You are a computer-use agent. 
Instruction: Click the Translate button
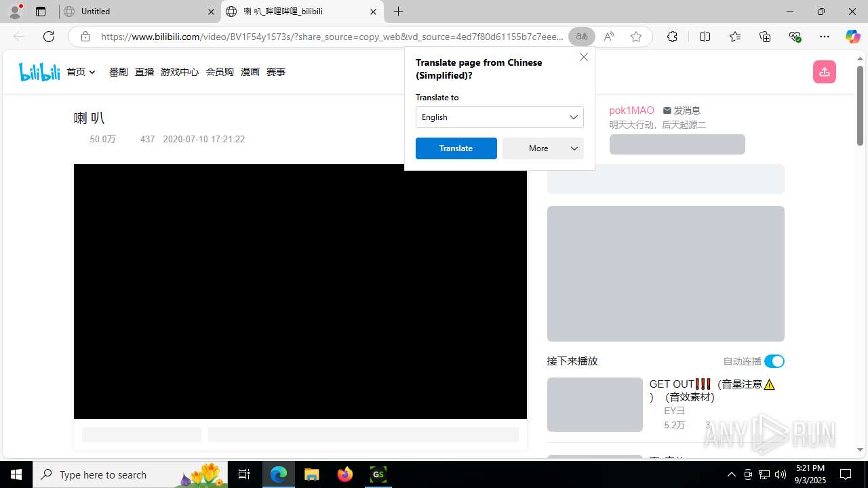pyautogui.click(x=456, y=148)
